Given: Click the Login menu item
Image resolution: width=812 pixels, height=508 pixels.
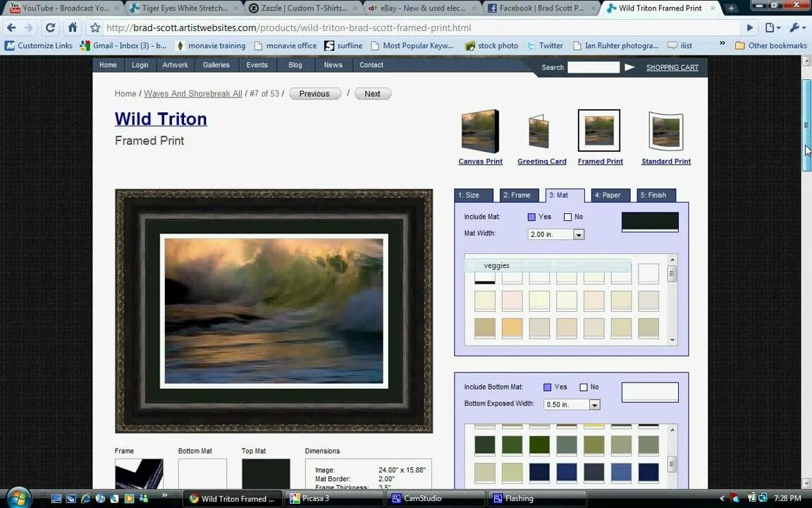Looking at the screenshot, I should click(140, 65).
